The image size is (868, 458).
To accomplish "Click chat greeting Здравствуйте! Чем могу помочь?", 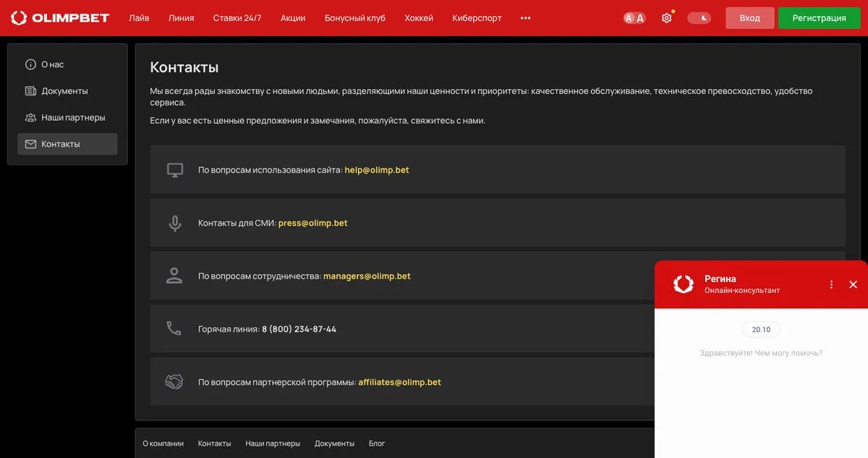I will pos(761,353).
